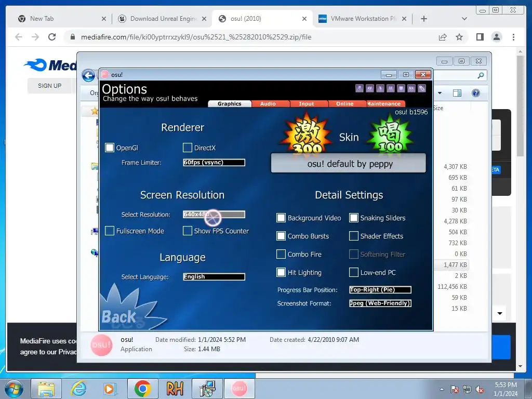The height and width of the screenshot is (399, 532).
Task: Click the osu! default by peppy skin button
Action: pyautogui.click(x=349, y=164)
